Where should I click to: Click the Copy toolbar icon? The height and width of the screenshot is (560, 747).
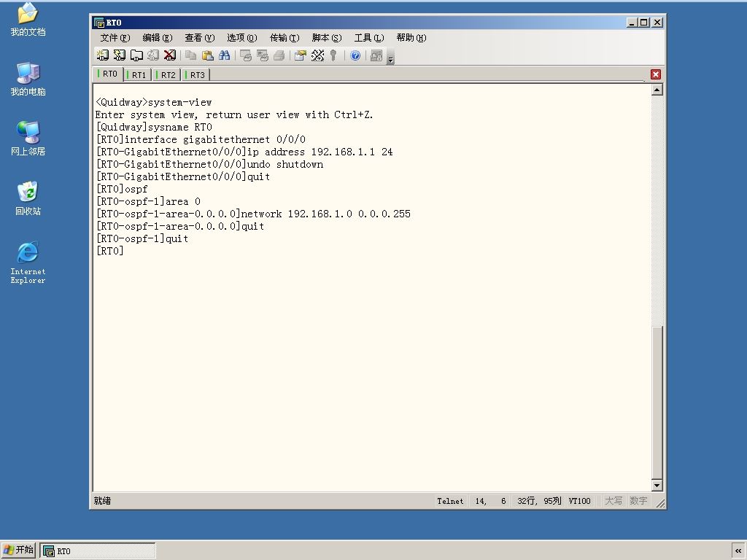pos(191,55)
